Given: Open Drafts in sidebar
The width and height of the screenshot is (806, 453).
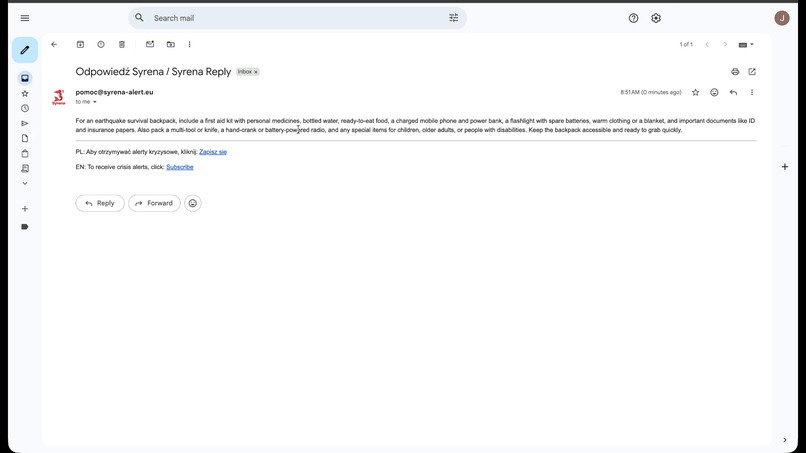Looking at the screenshot, I should (x=25, y=138).
